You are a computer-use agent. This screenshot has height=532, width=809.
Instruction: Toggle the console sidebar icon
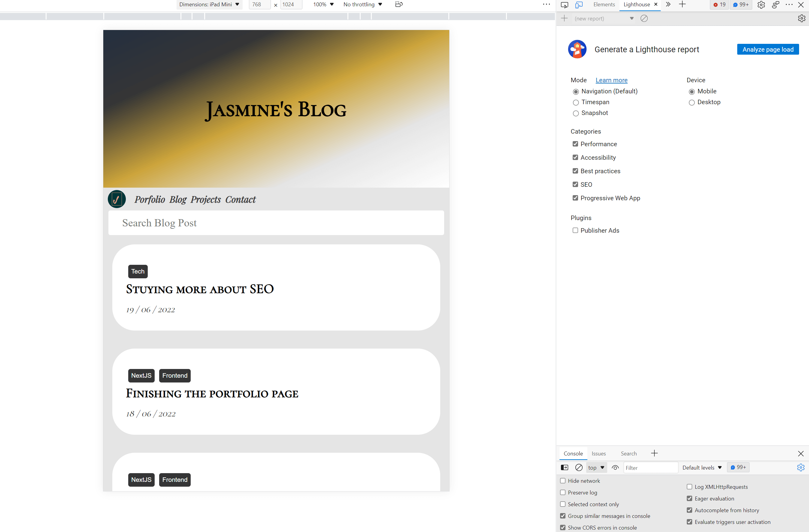tap(564, 467)
